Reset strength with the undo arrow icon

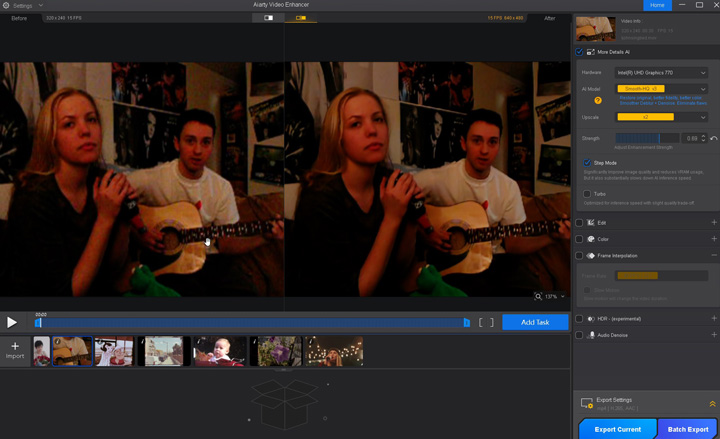click(713, 138)
